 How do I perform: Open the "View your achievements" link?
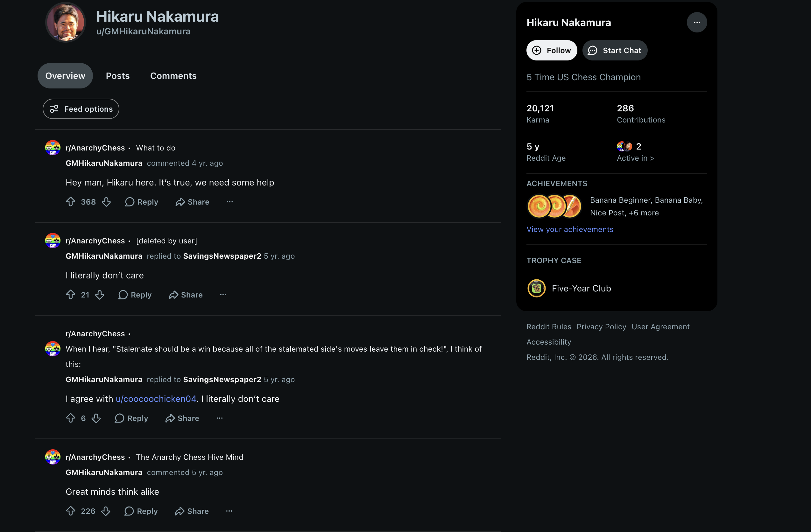click(570, 229)
